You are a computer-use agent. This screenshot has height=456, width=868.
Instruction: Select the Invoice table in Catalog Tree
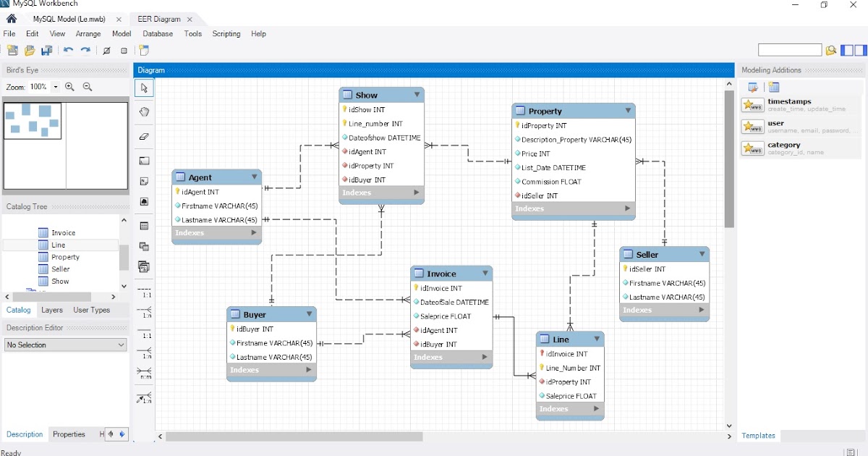pos(64,233)
